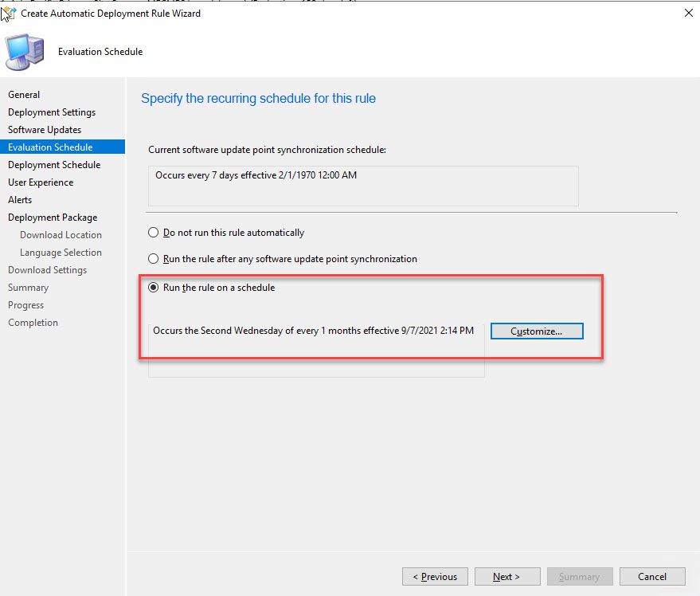Choose 'Run the rule on a schedule'
This screenshot has height=596, width=700.
click(x=154, y=288)
